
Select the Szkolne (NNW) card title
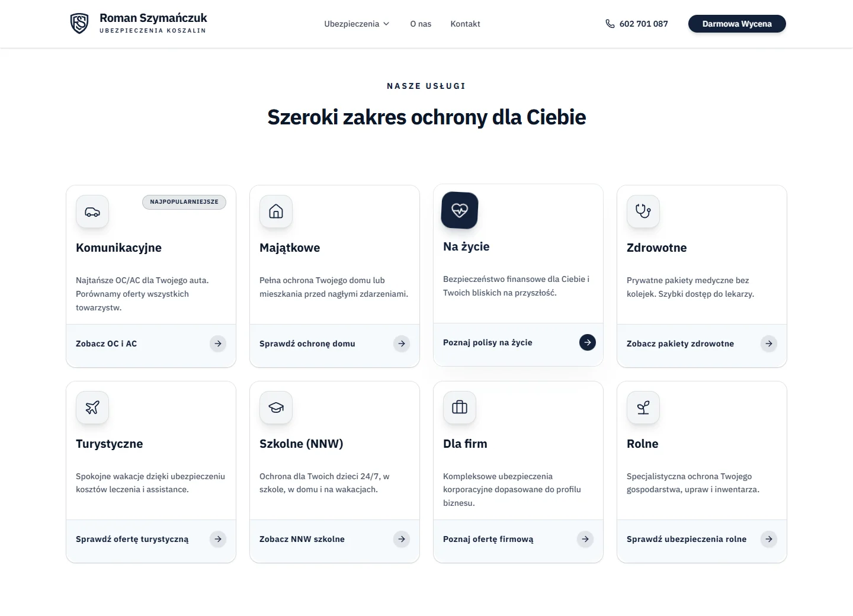pos(302,444)
